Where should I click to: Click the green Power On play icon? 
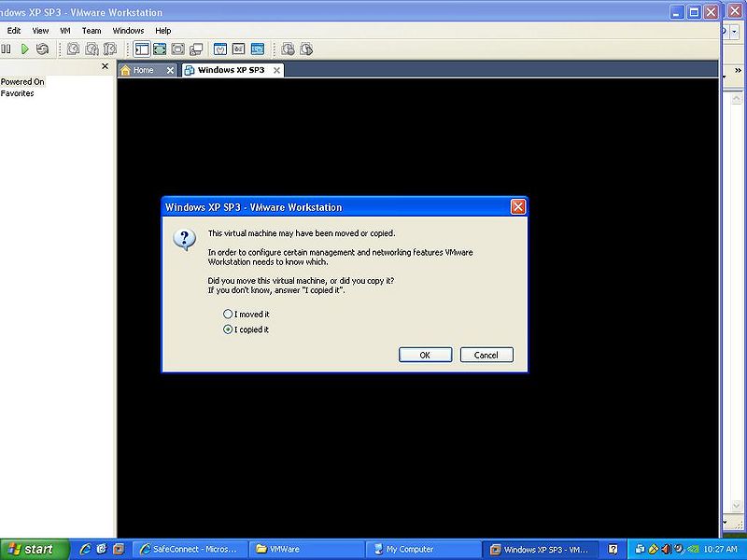click(x=25, y=49)
